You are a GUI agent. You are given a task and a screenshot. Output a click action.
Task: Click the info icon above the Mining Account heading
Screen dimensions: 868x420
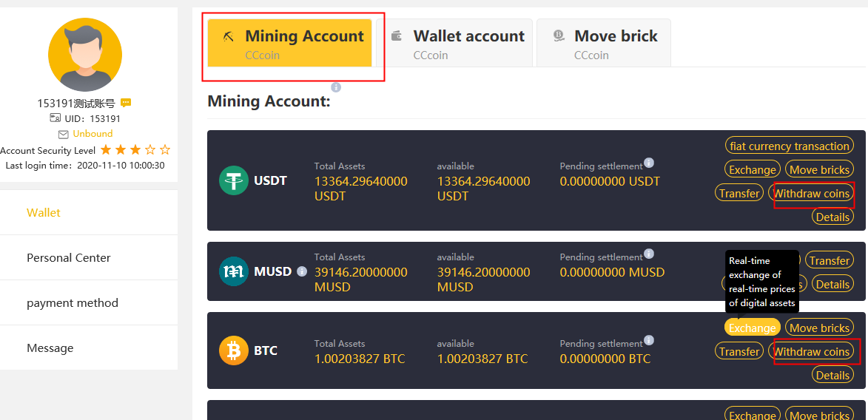click(x=336, y=87)
